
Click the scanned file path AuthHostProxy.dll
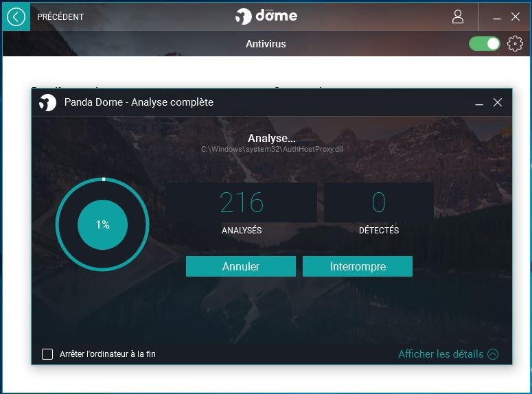(272, 150)
